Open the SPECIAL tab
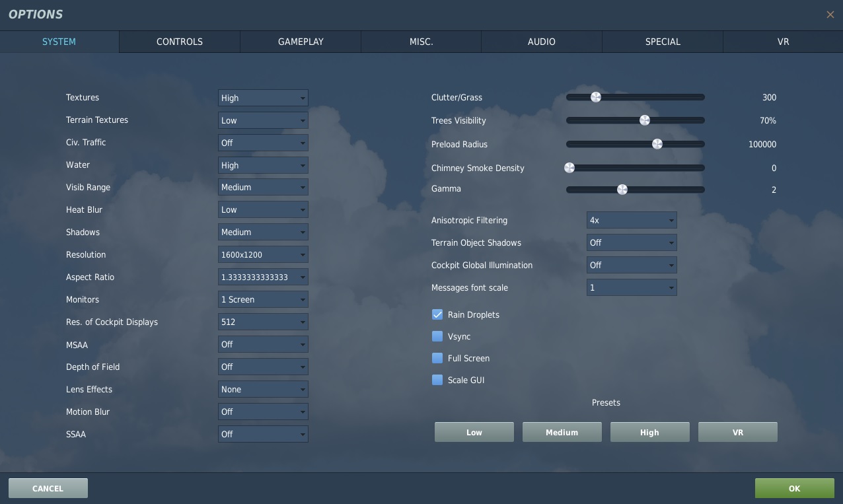This screenshot has width=843, height=504. tap(663, 42)
